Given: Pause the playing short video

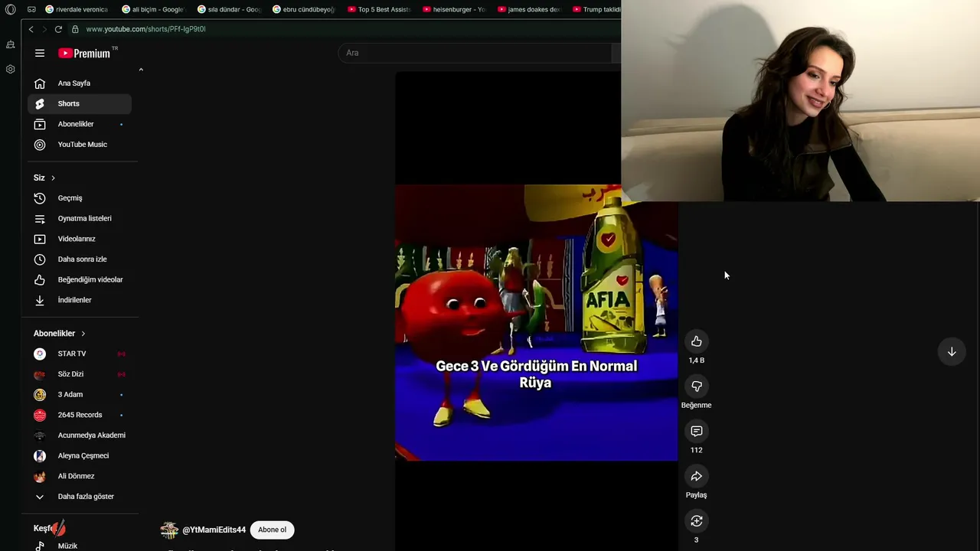Looking at the screenshot, I should click(536, 323).
